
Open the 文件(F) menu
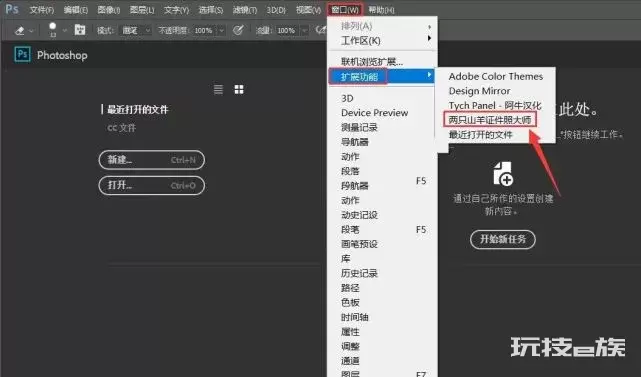[42, 9]
